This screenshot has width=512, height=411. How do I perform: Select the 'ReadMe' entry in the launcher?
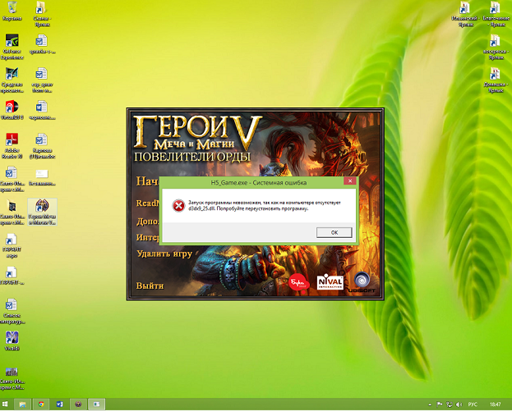point(148,203)
